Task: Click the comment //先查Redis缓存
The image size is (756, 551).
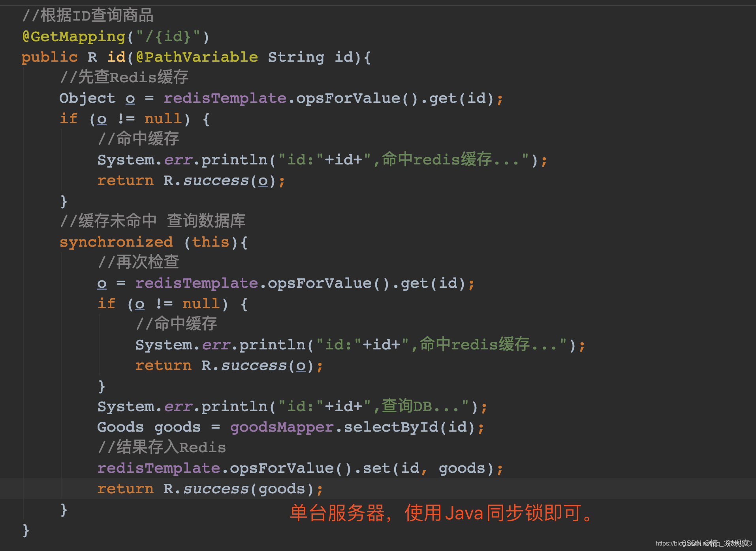Action: (x=124, y=77)
